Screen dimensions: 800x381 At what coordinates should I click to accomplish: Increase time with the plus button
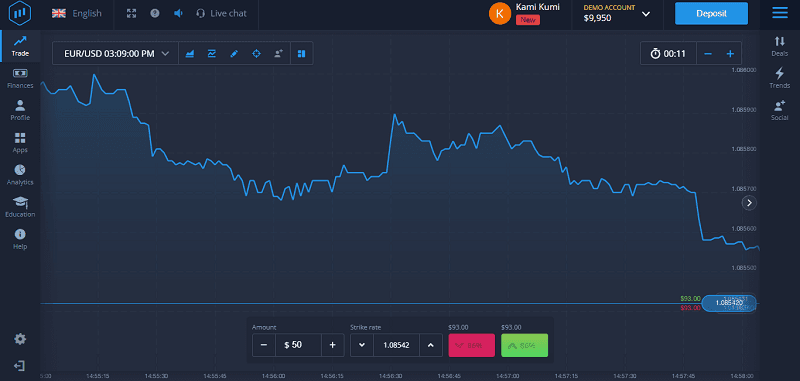tap(730, 54)
